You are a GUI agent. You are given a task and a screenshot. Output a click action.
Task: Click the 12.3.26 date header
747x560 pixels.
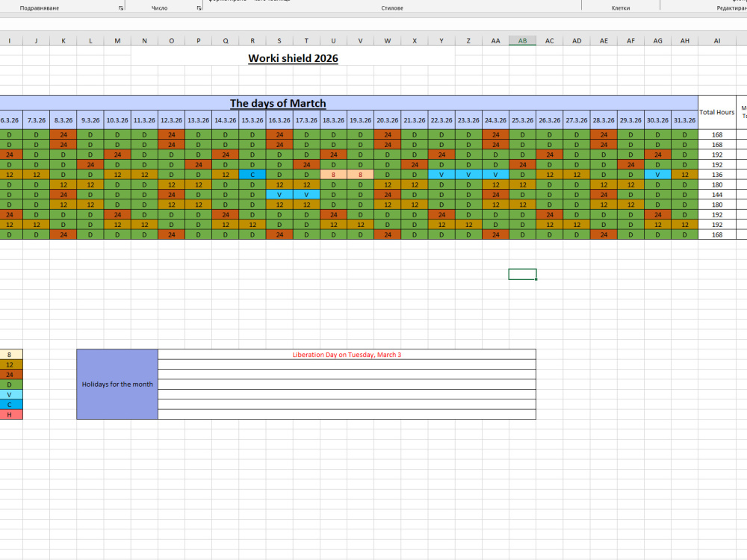[172, 120]
